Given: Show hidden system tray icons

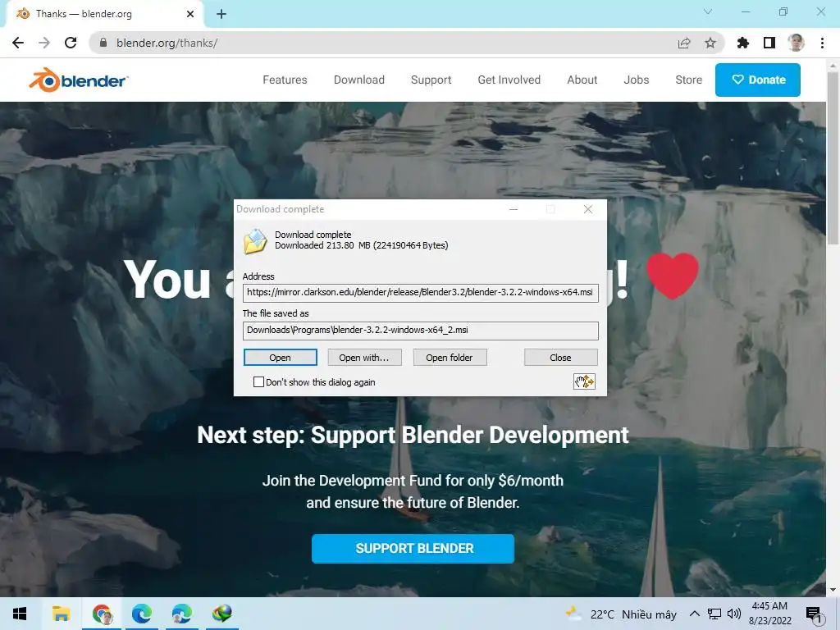Looking at the screenshot, I should (x=694, y=614).
